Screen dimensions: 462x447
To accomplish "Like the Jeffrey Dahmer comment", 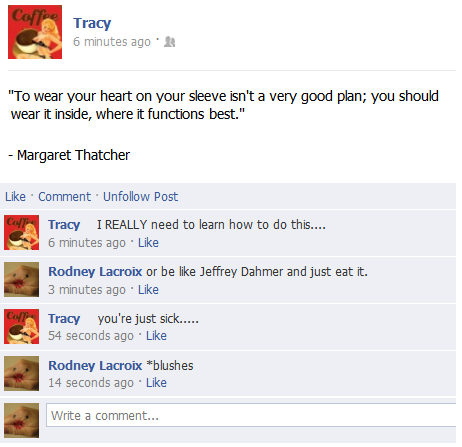I will tap(148, 290).
